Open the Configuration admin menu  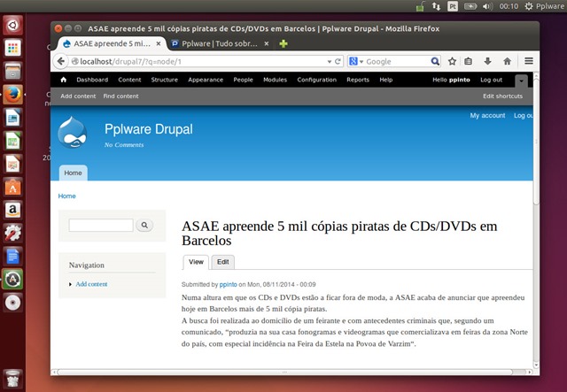click(317, 80)
